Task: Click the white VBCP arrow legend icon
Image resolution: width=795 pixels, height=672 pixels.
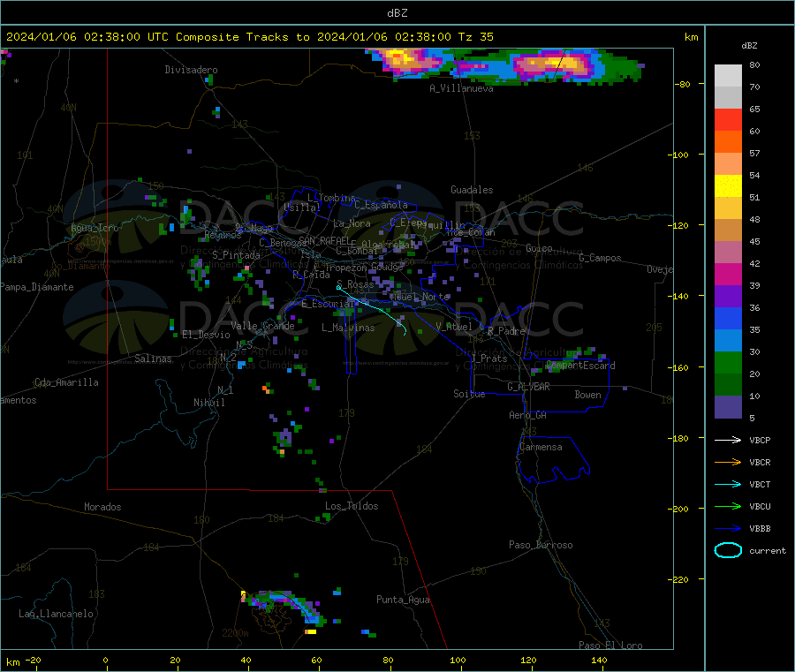Action: pyautogui.click(x=728, y=440)
